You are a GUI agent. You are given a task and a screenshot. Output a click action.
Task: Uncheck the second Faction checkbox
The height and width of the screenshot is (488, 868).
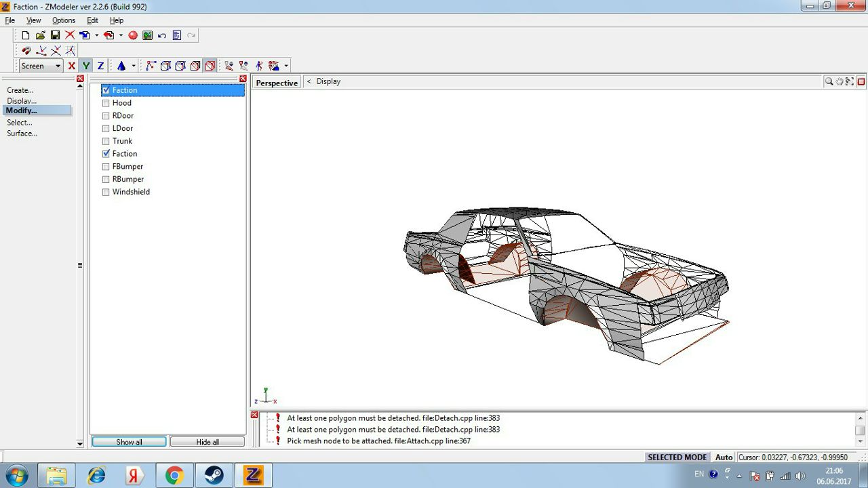pos(106,154)
